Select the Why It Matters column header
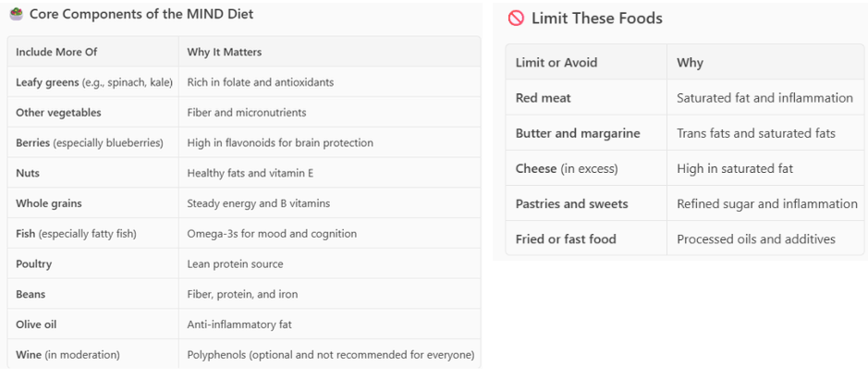This screenshot has width=868, height=379. tap(225, 52)
